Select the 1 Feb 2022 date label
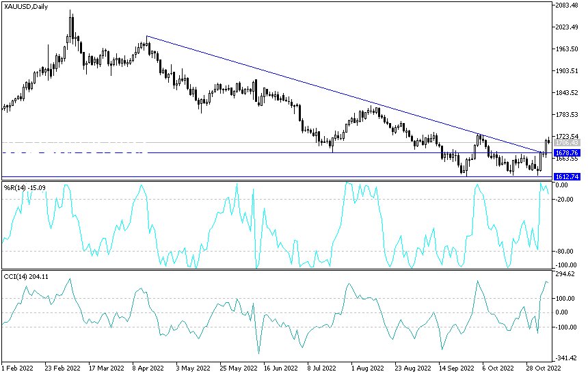 click(x=16, y=368)
